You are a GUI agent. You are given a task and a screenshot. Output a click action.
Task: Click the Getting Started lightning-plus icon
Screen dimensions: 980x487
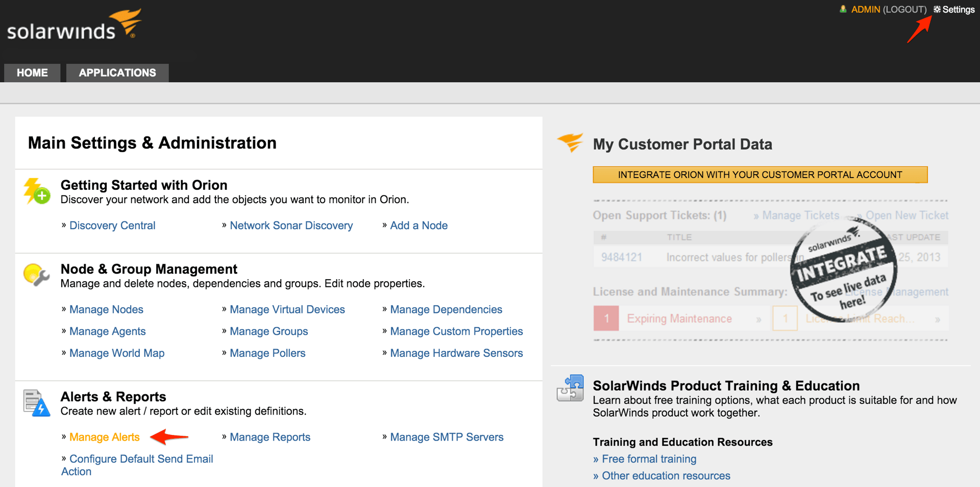point(37,191)
